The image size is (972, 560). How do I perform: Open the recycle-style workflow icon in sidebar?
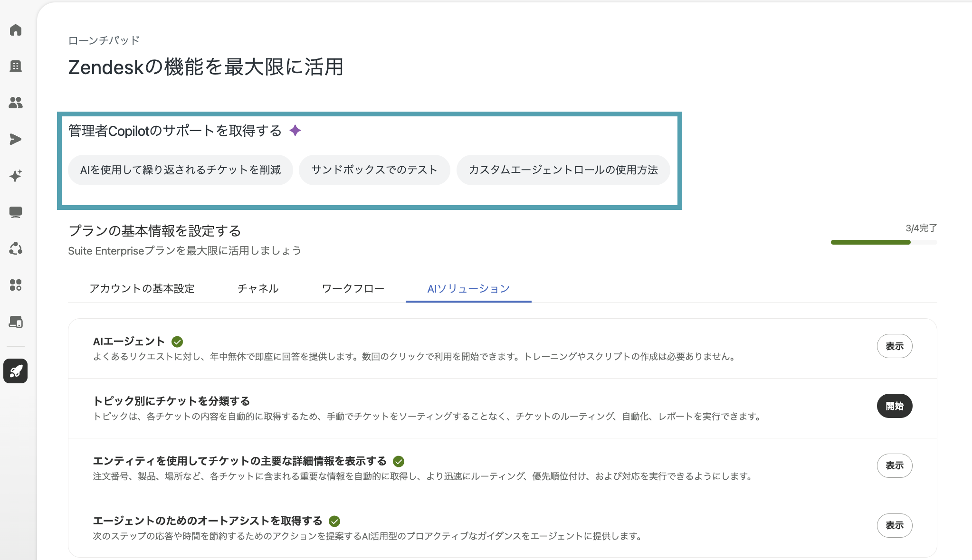click(x=16, y=248)
